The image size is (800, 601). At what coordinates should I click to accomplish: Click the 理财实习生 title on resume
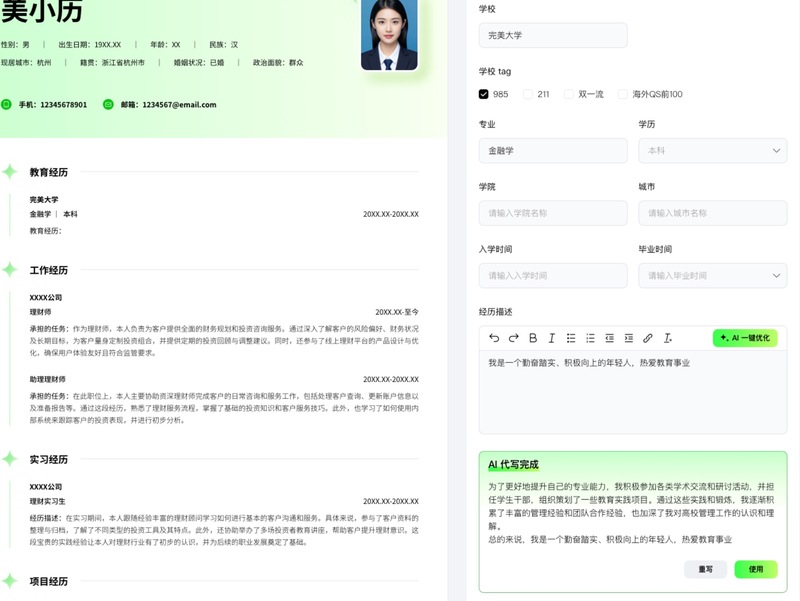(x=47, y=501)
